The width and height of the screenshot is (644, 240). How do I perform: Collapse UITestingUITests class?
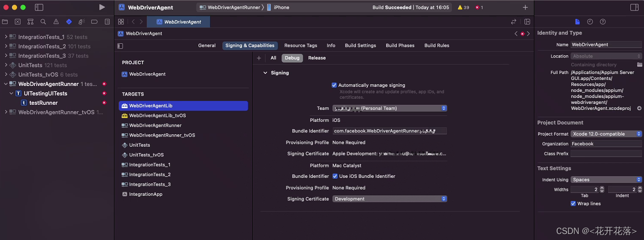11,93
